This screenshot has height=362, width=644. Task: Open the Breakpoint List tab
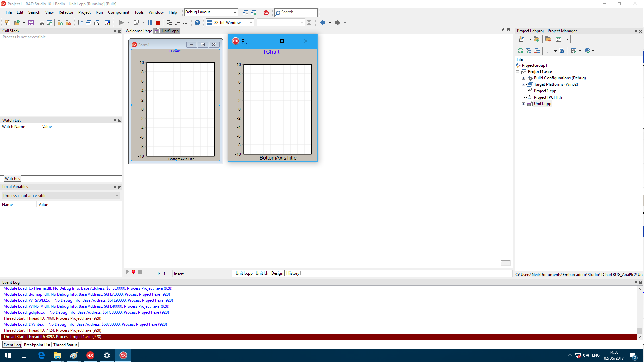(37, 345)
